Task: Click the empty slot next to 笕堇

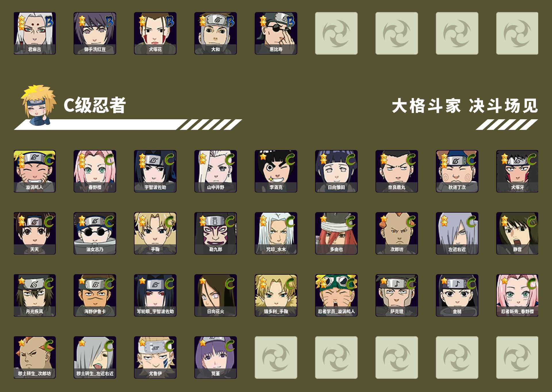Action: pos(276,358)
